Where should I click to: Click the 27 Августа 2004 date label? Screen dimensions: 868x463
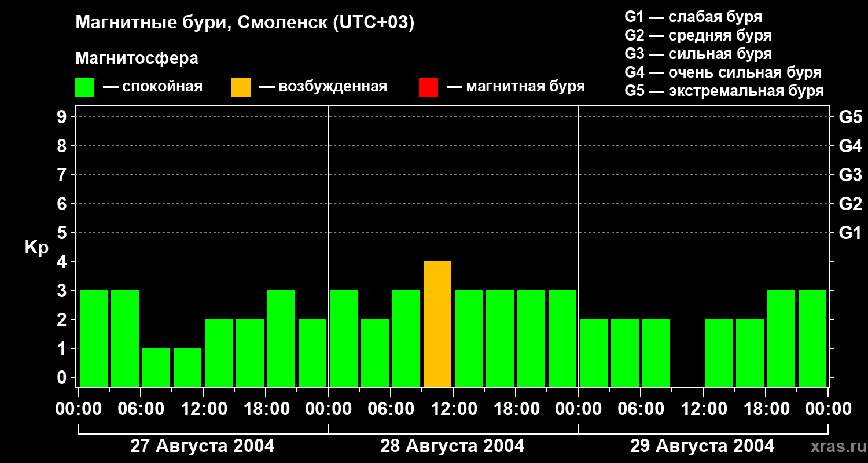tap(203, 446)
